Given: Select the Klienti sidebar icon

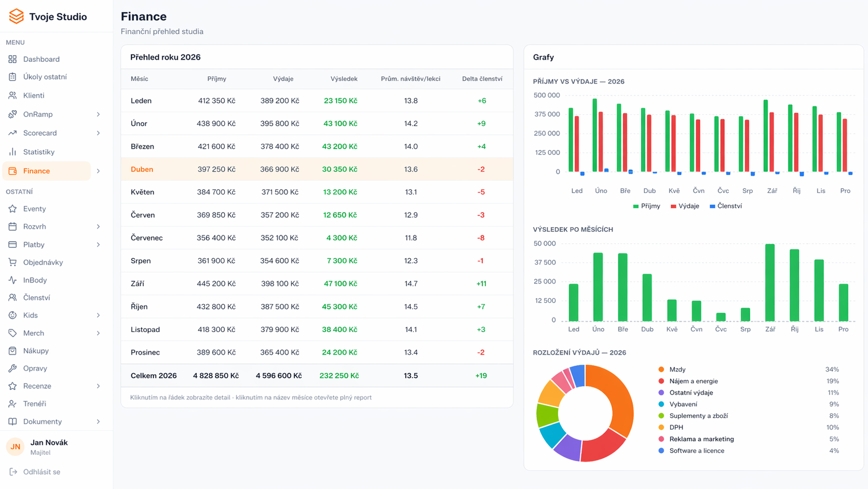Looking at the screenshot, I should click(x=12, y=95).
